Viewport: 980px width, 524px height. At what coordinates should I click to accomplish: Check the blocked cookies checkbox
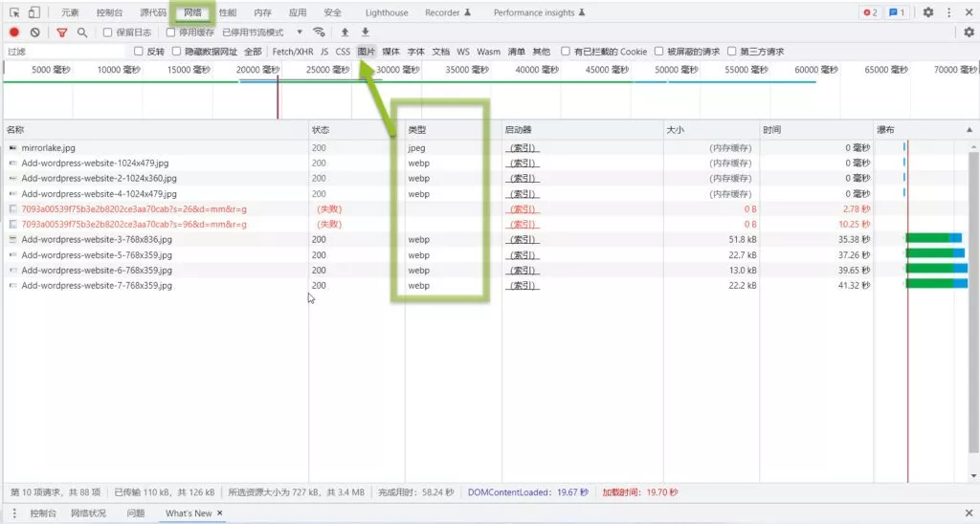tap(565, 52)
